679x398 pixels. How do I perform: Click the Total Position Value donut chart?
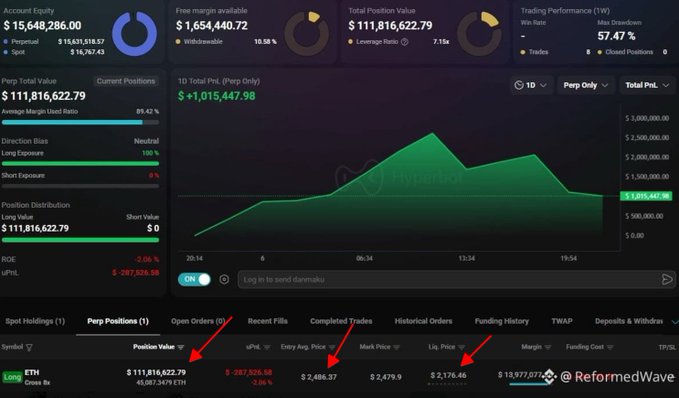479,33
